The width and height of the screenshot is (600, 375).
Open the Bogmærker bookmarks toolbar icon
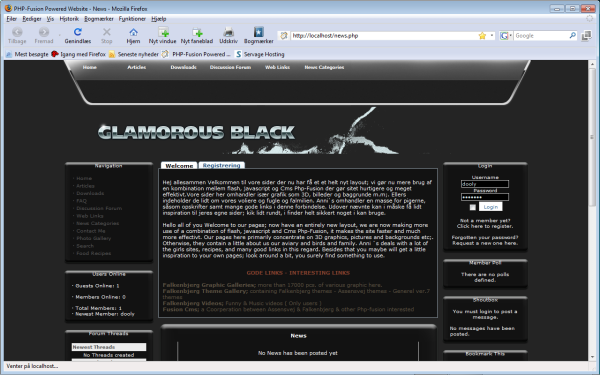[259, 32]
